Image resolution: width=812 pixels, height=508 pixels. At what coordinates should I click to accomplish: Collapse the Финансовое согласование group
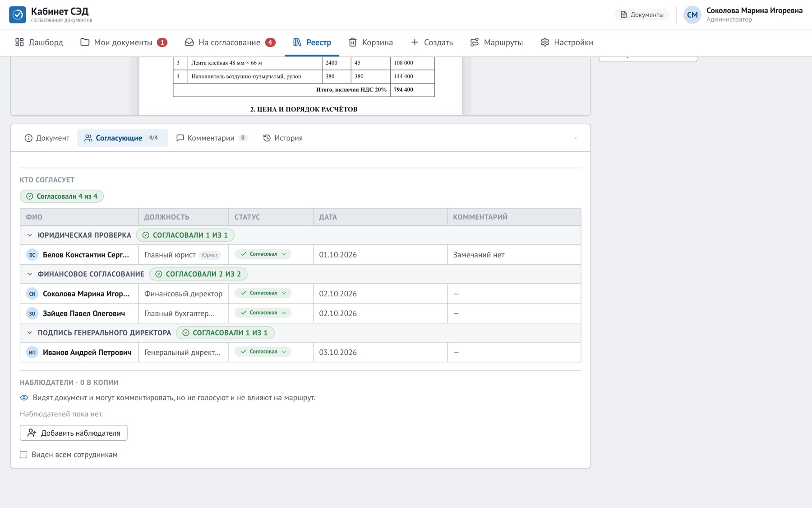point(29,274)
